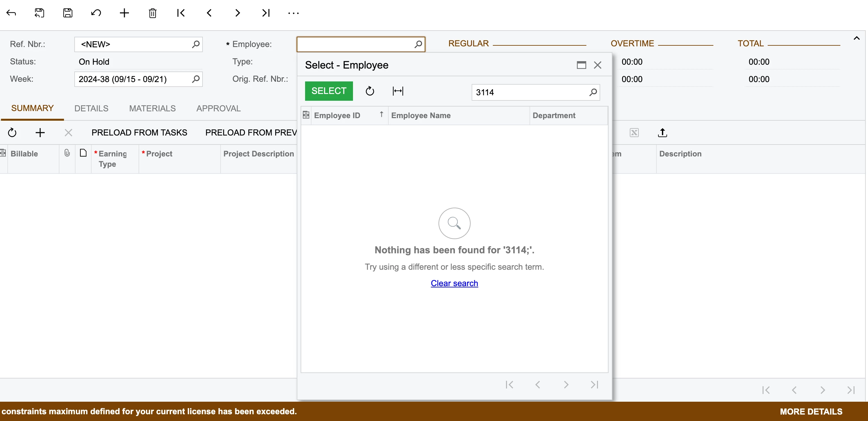This screenshot has height=421, width=868.
Task: Sort by the Employee ID column header
Action: pos(337,115)
